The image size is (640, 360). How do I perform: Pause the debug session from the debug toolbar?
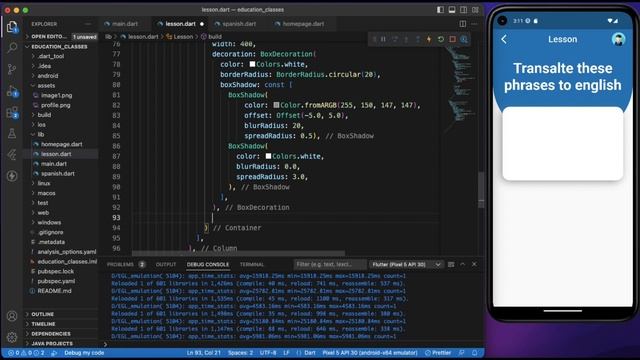[x=383, y=39]
